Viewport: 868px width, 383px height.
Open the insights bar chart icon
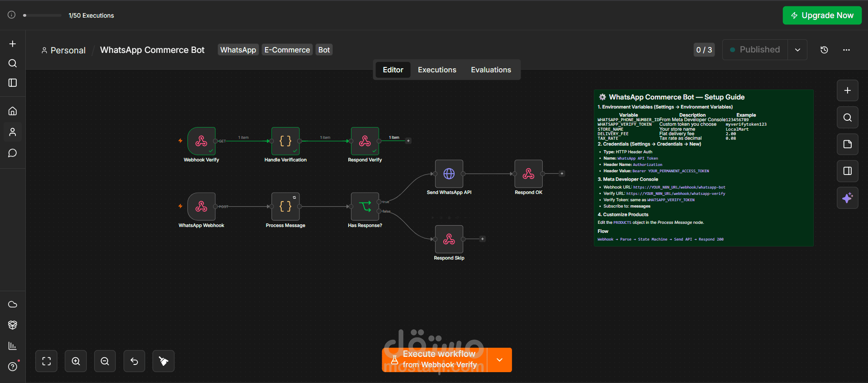point(13,346)
